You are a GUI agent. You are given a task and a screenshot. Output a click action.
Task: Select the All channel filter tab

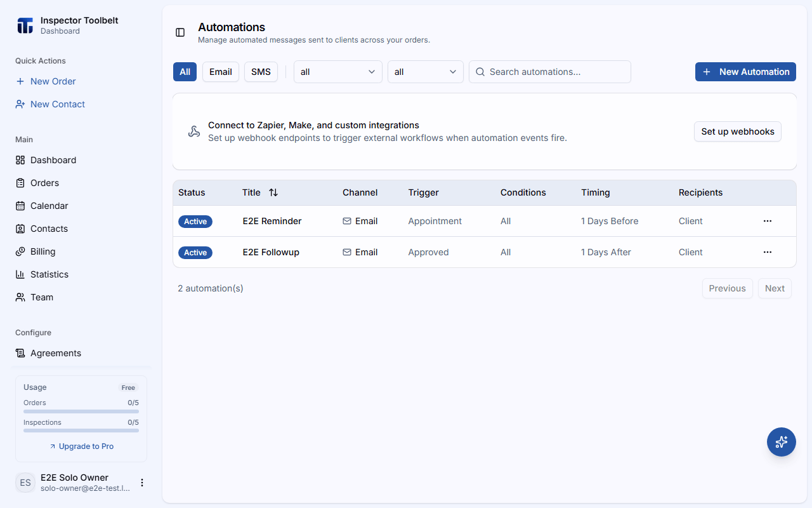pos(185,72)
